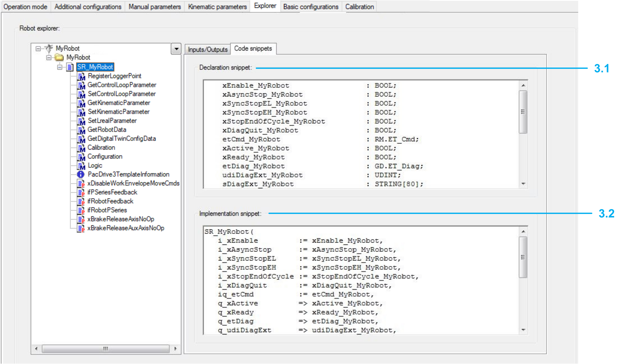Collapse the SR_MyRobot node

(x=60, y=67)
